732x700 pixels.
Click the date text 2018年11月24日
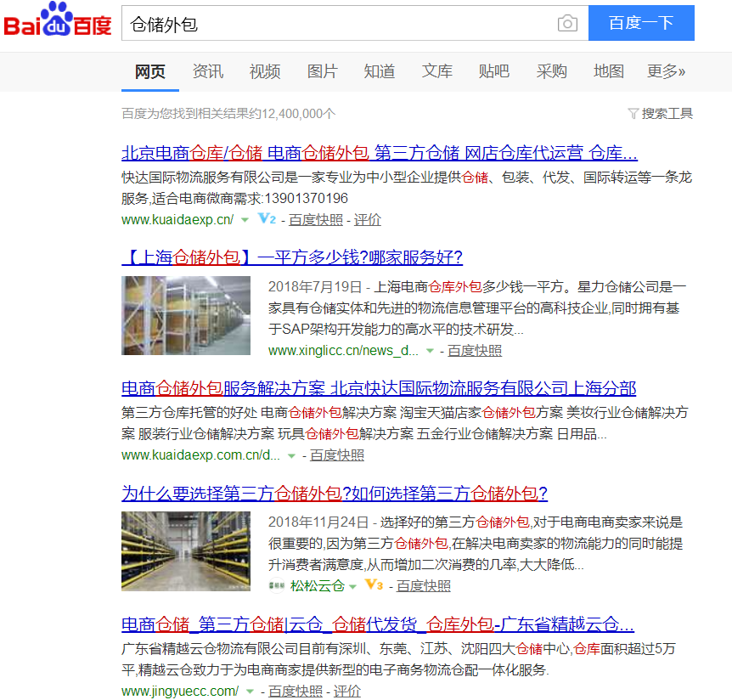(x=318, y=522)
